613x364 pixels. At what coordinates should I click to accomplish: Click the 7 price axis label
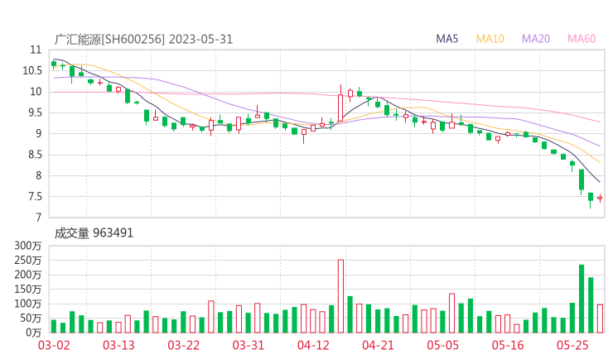click(x=38, y=218)
